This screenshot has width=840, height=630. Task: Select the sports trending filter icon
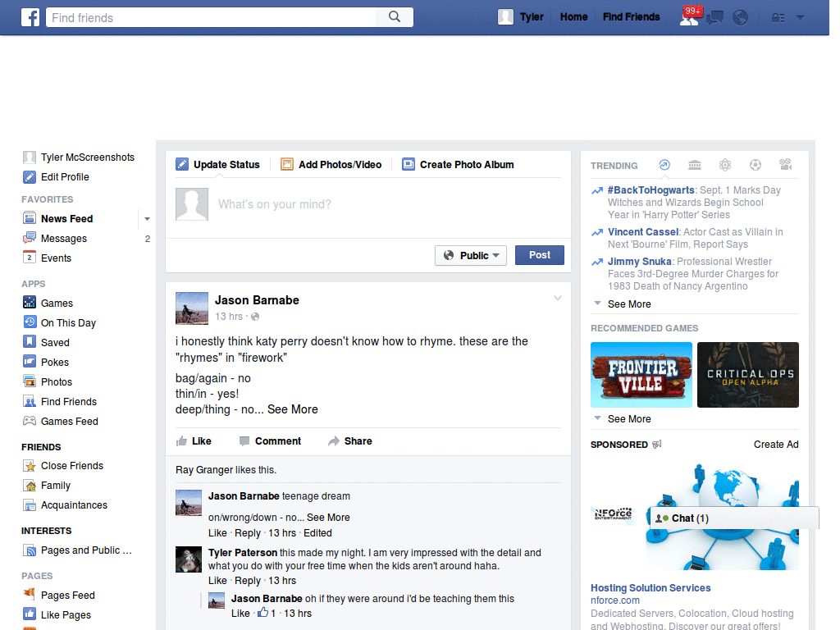pyautogui.click(x=756, y=165)
